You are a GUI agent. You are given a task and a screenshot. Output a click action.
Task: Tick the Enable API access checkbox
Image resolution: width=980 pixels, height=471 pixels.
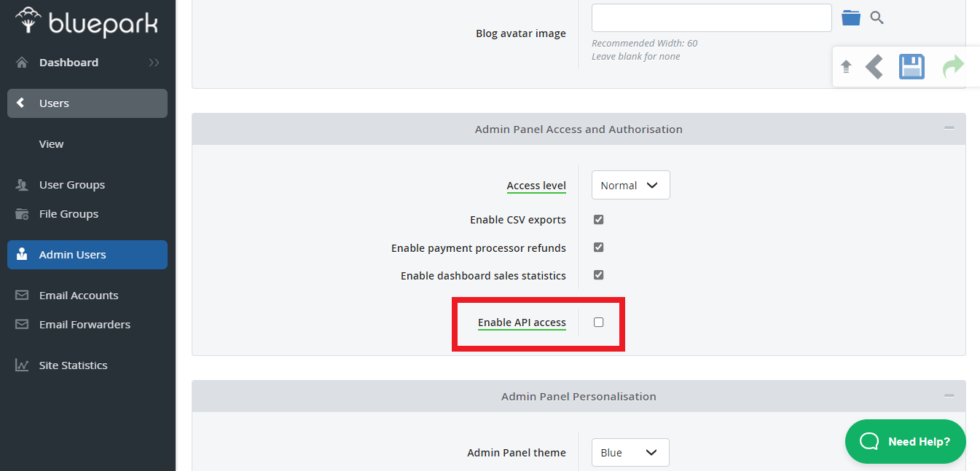click(x=598, y=322)
